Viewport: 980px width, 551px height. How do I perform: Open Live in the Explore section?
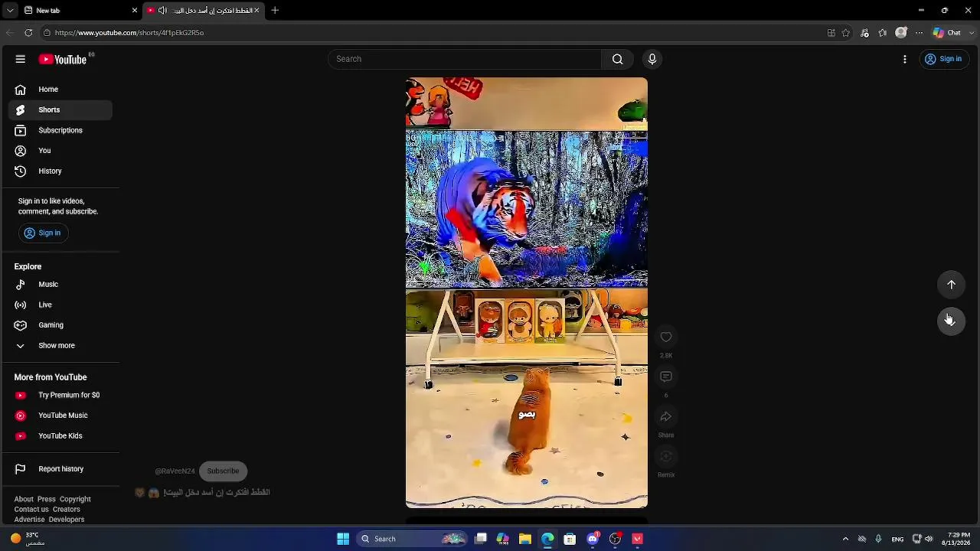(x=60, y=305)
